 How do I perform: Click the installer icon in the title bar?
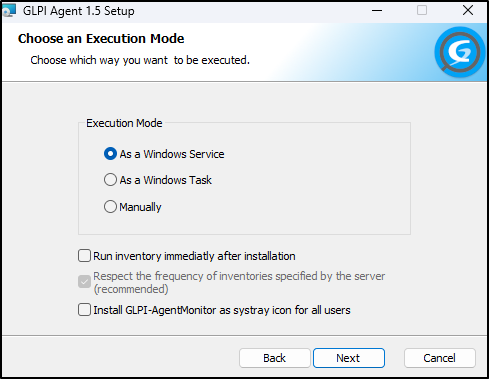pos(9,11)
